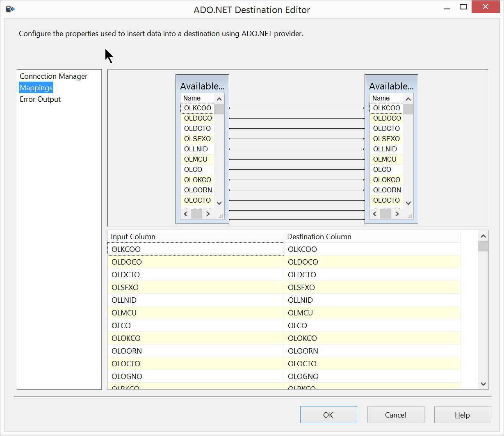Click left arrow of right list horizontal scrollbar
This screenshot has width=504, height=436.
pyautogui.click(x=375, y=214)
